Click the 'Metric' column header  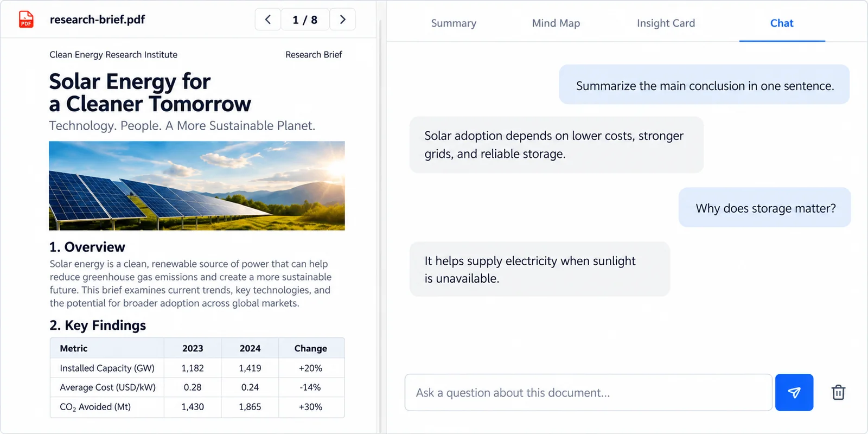click(x=107, y=348)
